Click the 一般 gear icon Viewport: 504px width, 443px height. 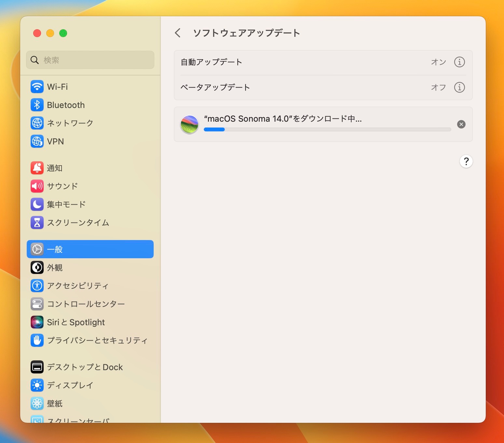[x=37, y=249]
